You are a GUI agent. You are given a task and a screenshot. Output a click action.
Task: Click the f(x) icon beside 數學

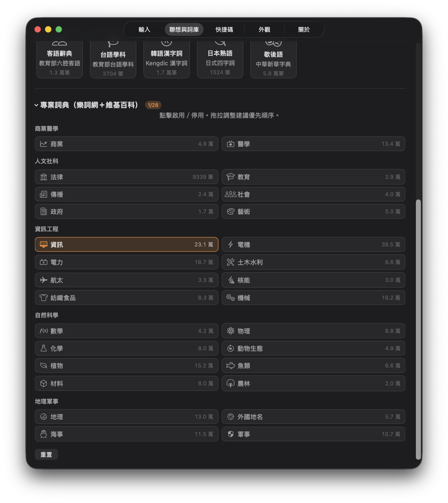44,331
